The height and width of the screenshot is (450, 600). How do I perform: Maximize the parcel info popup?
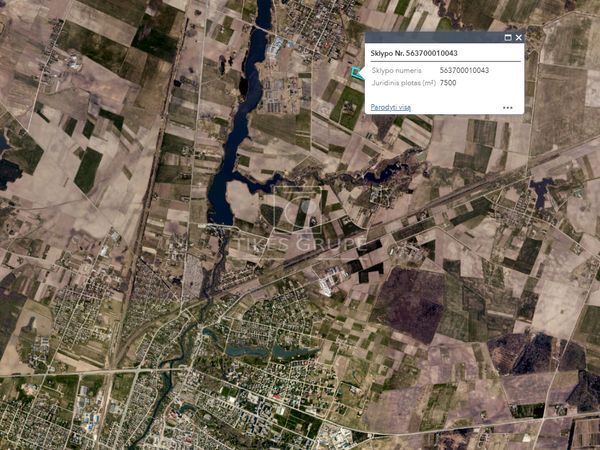pos(507,38)
